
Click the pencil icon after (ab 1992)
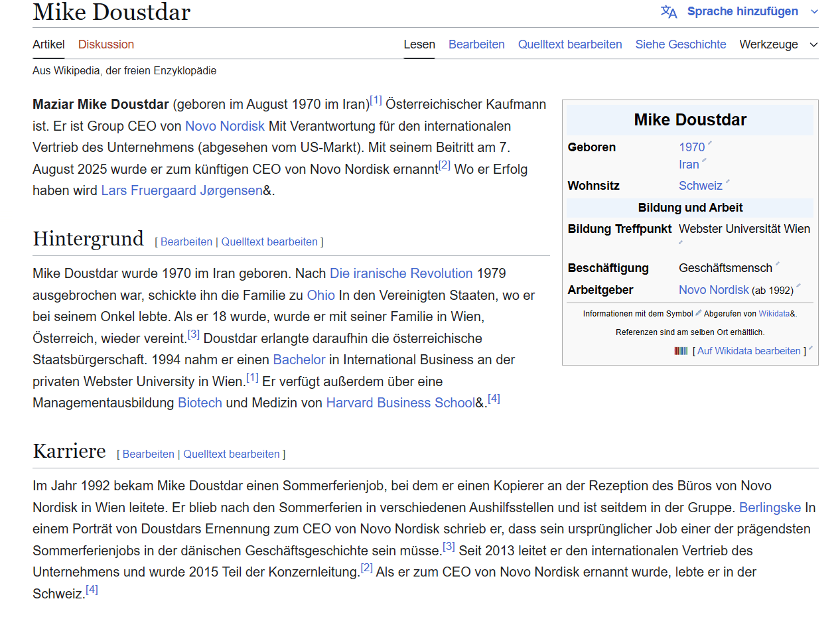pos(798,286)
